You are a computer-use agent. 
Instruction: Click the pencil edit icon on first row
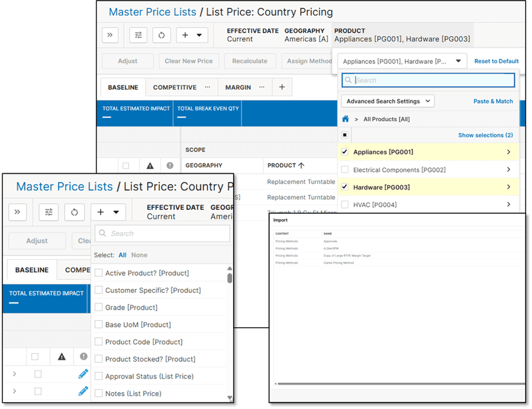point(83,373)
